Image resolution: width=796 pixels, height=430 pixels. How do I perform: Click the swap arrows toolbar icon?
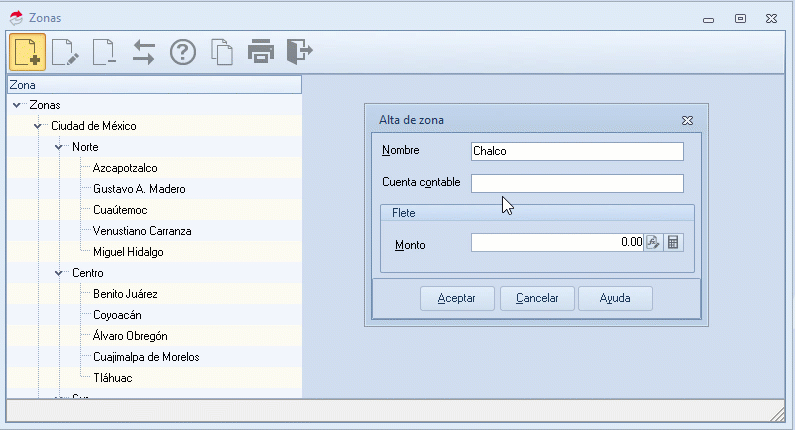coord(143,52)
